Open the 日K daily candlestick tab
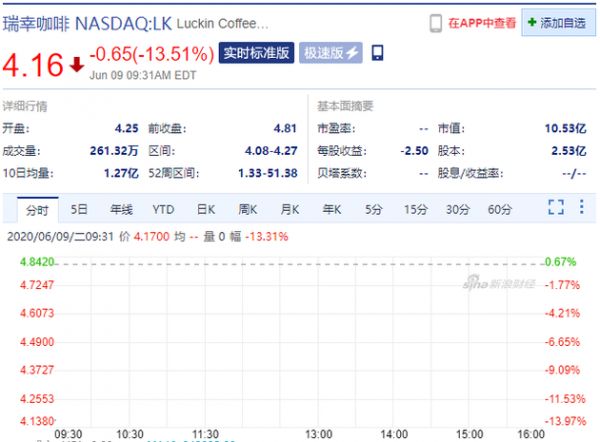Image resolution: width=600 pixels, height=442 pixels. (x=206, y=209)
